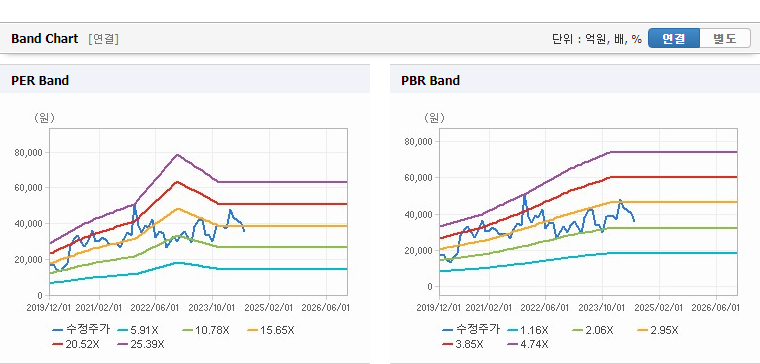Image resolution: width=760 pixels, height=364 pixels.
Task: Click 60,000 label on PBR chart y-axis
Action: 419,177
